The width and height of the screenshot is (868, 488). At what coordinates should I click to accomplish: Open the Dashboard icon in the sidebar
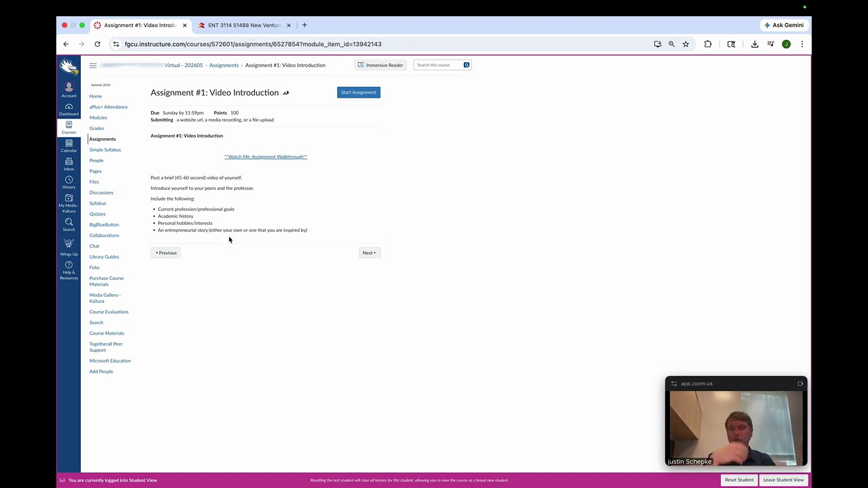68,109
